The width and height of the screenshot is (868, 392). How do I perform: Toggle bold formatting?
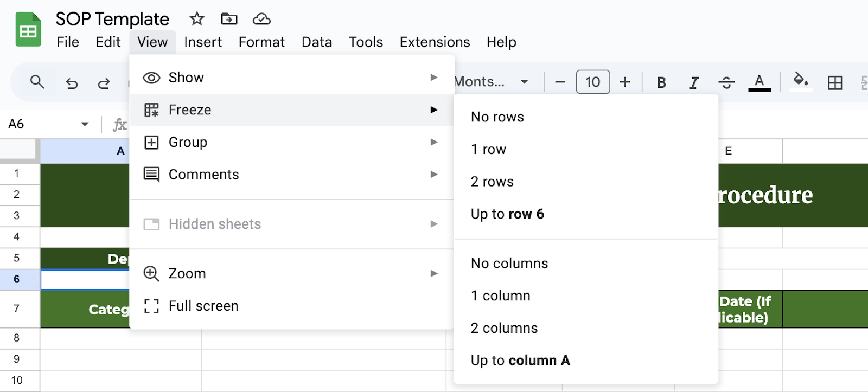point(661,82)
